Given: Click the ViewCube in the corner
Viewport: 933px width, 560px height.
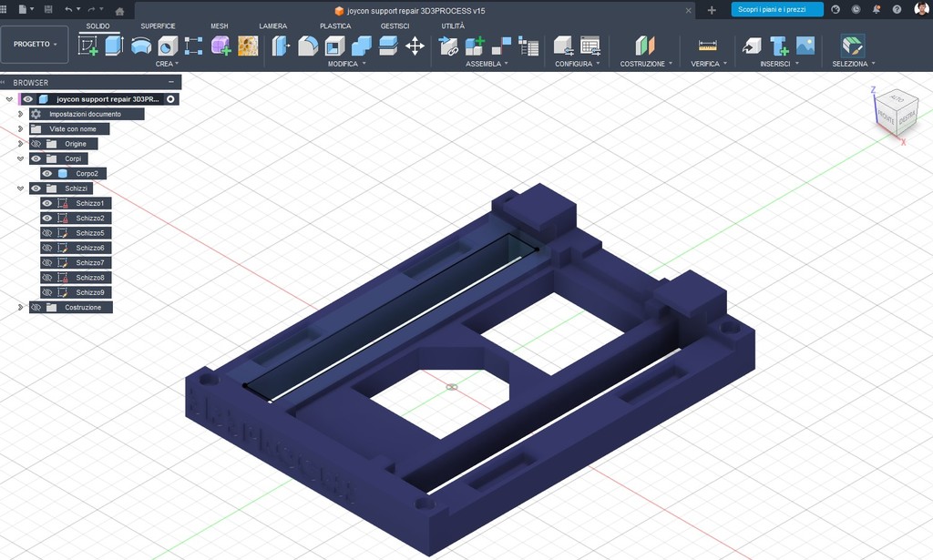Looking at the screenshot, I should tap(895, 111).
